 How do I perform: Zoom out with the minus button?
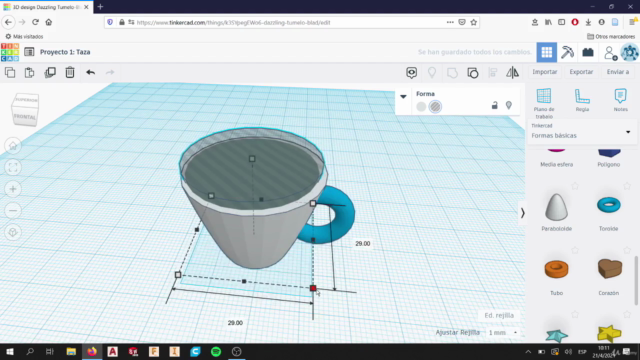point(13,211)
